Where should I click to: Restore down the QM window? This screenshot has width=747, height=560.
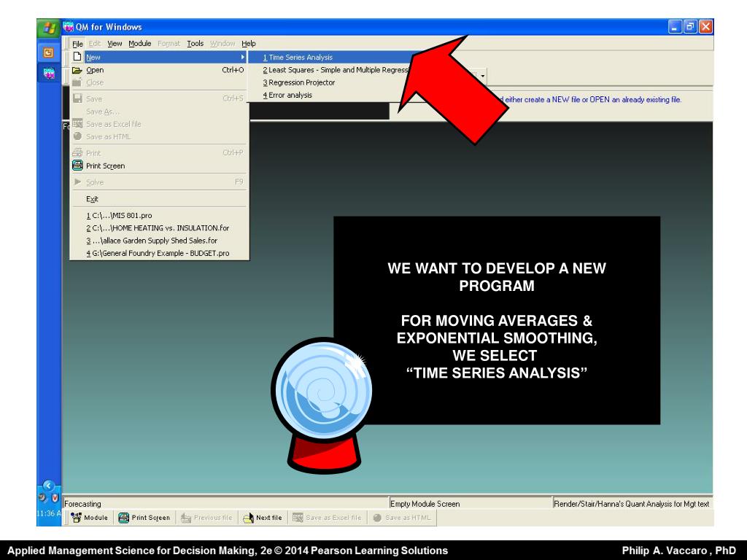[x=690, y=27]
